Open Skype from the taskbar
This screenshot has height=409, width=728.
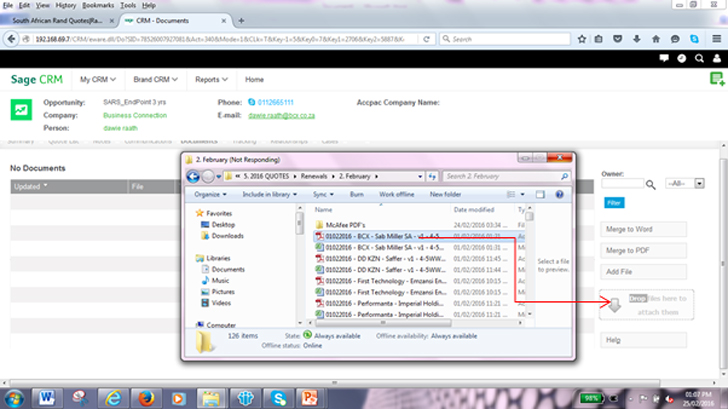pos(279,398)
